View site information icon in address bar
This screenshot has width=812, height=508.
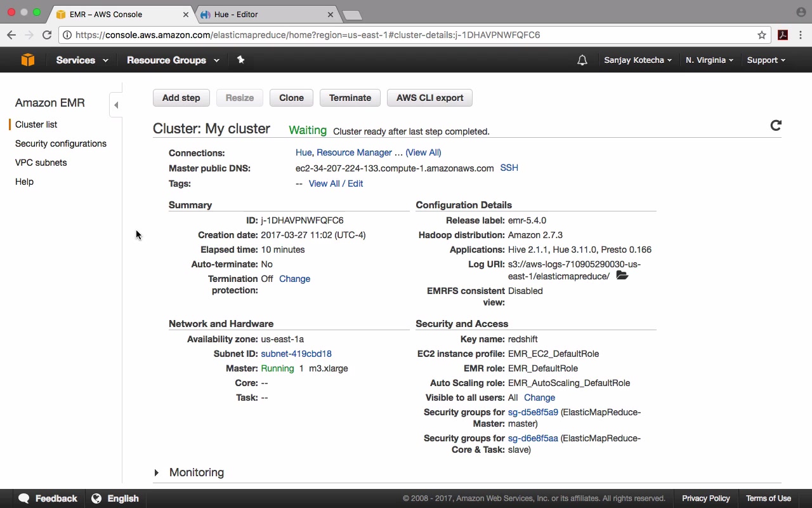pyautogui.click(x=67, y=35)
